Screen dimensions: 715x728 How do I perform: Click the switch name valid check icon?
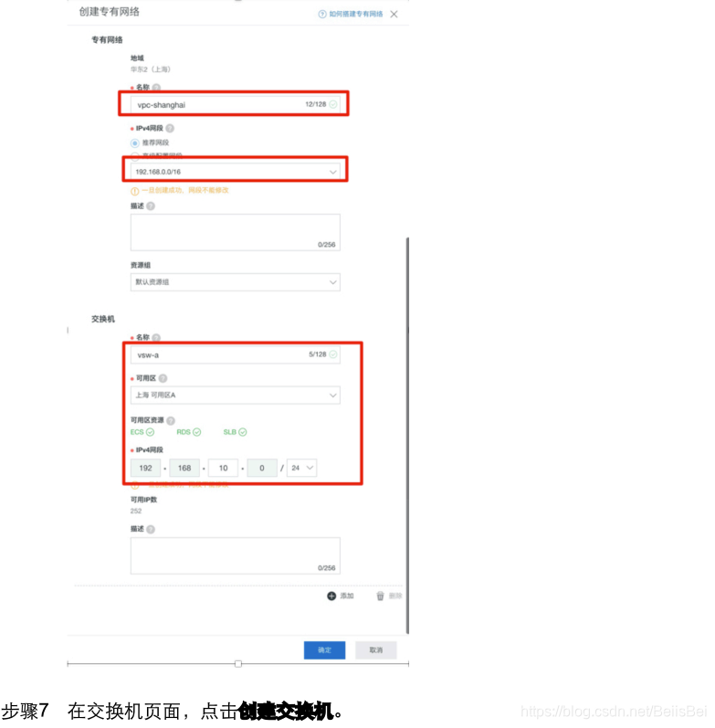point(333,354)
